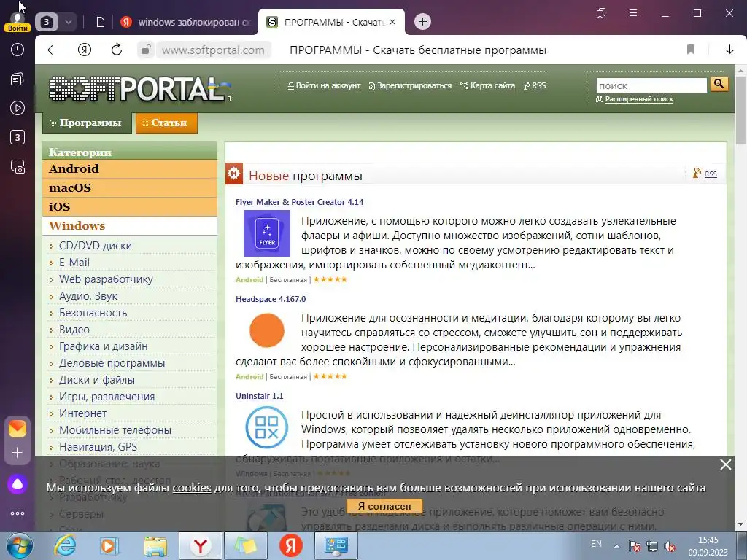Go back with the arrow button
The height and width of the screenshot is (560, 747).
click(x=53, y=50)
